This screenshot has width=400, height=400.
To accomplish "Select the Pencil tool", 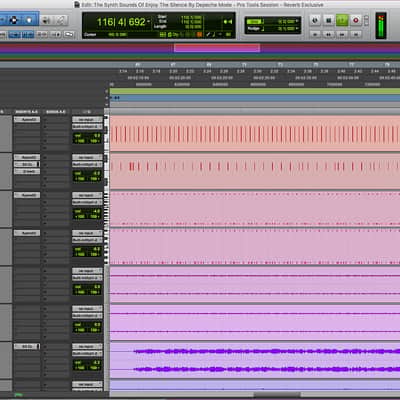I will (61, 21).
